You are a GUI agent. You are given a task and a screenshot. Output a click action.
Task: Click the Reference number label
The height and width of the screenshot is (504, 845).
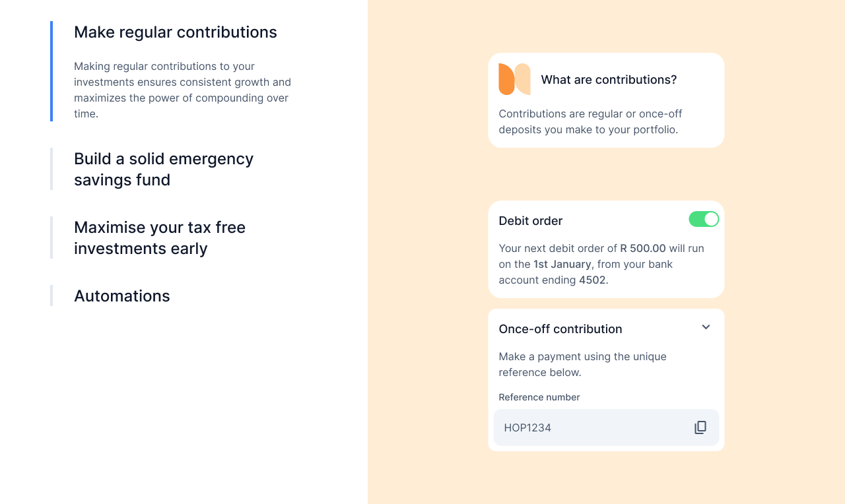pos(539,397)
